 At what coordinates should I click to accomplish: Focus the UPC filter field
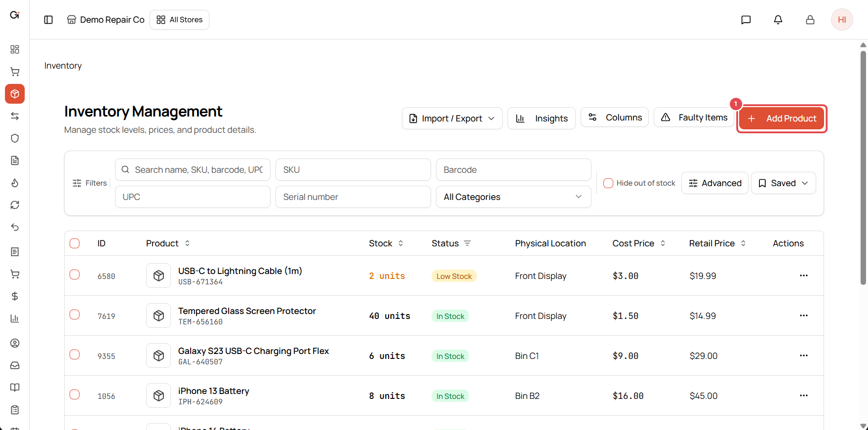[193, 197]
